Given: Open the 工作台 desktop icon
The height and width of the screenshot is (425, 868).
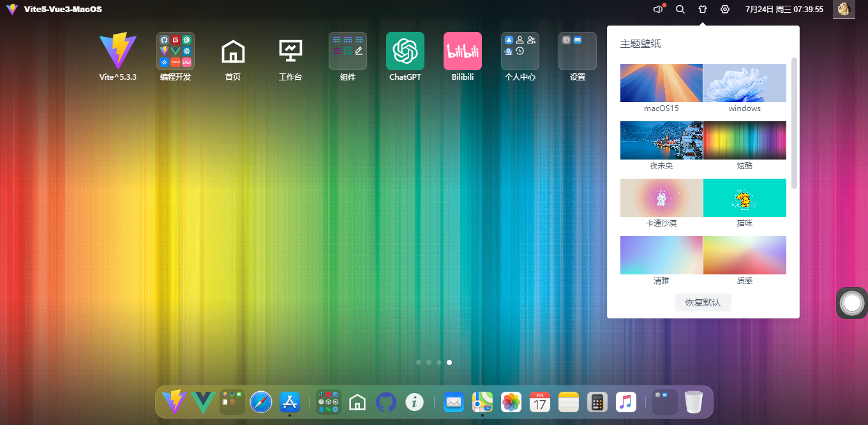Looking at the screenshot, I should tap(290, 50).
